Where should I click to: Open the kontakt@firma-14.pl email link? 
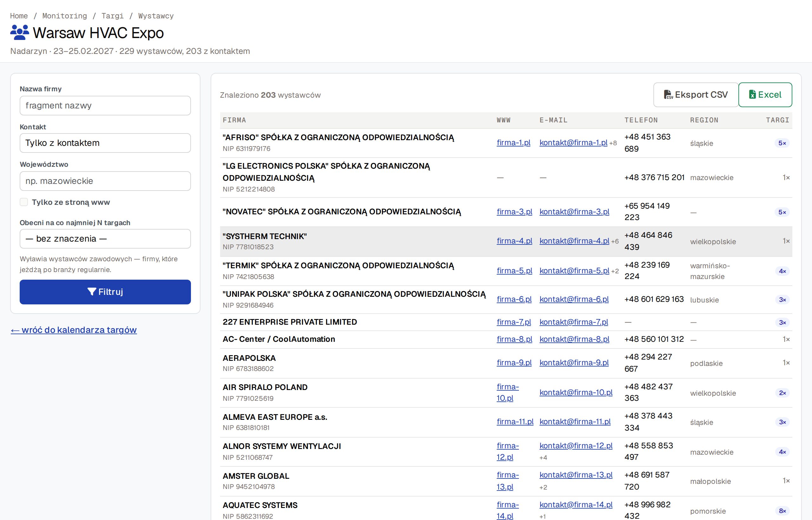point(576,504)
